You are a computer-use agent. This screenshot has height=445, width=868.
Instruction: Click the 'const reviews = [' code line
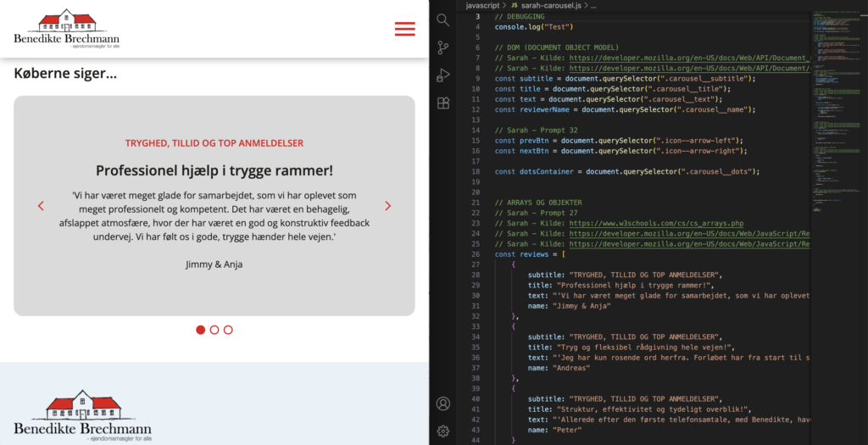click(530, 254)
